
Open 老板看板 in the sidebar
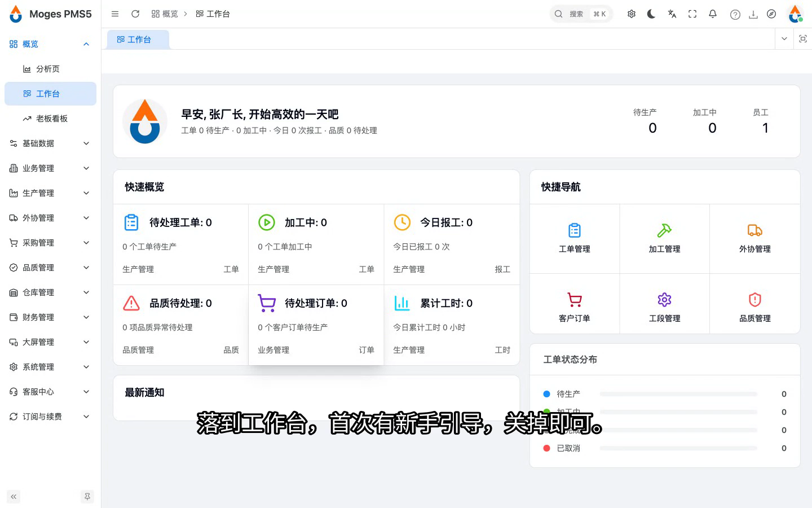[x=50, y=119]
